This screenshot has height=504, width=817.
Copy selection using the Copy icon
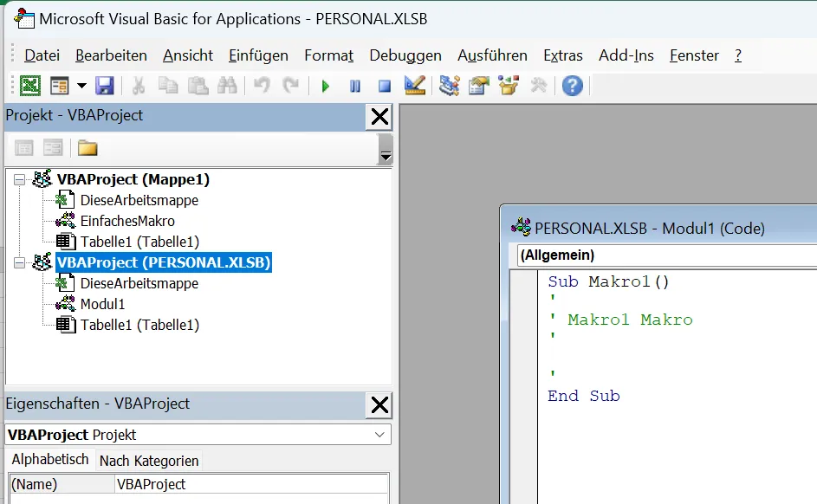pyautogui.click(x=168, y=86)
